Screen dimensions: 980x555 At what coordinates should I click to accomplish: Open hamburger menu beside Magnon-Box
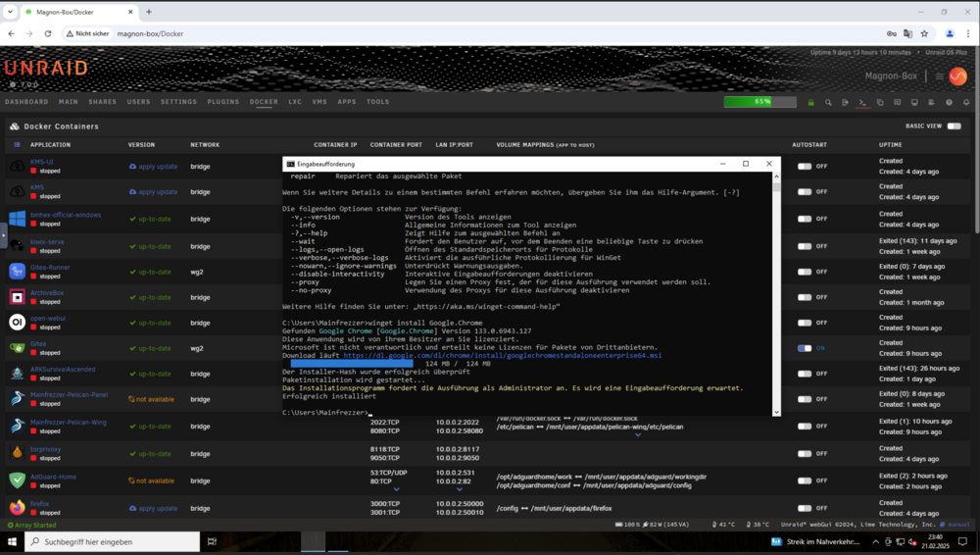[940, 76]
